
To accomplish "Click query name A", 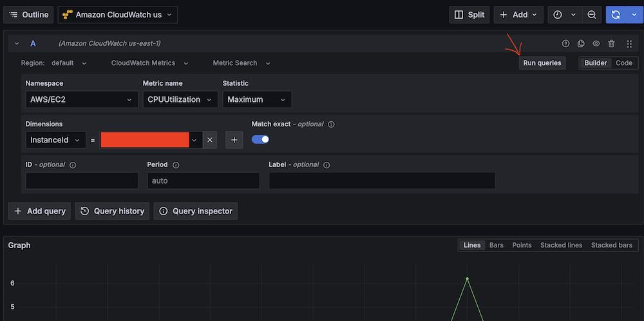I will point(33,43).
